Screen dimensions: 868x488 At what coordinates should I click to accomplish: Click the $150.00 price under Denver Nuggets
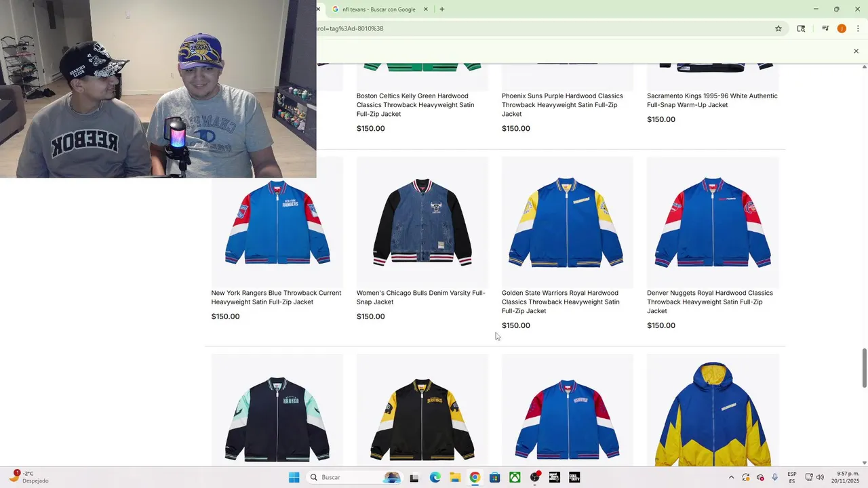click(661, 325)
